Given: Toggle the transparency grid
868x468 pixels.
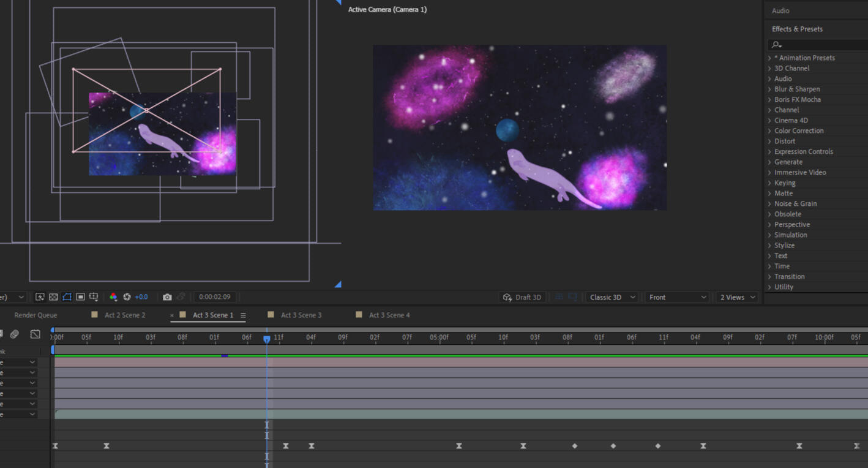Looking at the screenshot, I should pyautogui.click(x=53, y=297).
